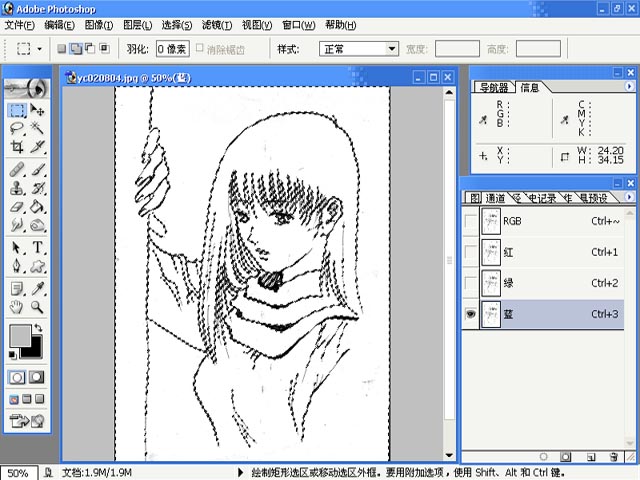Select the Move tool
Image resolution: width=640 pixels, height=480 pixels.
point(37,110)
